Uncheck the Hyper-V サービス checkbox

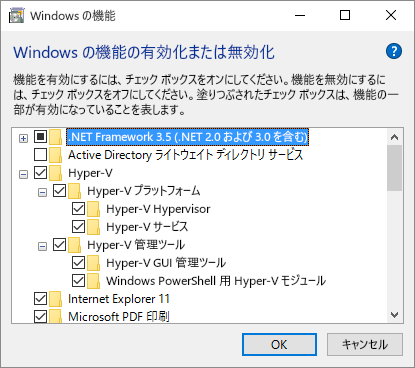78,227
